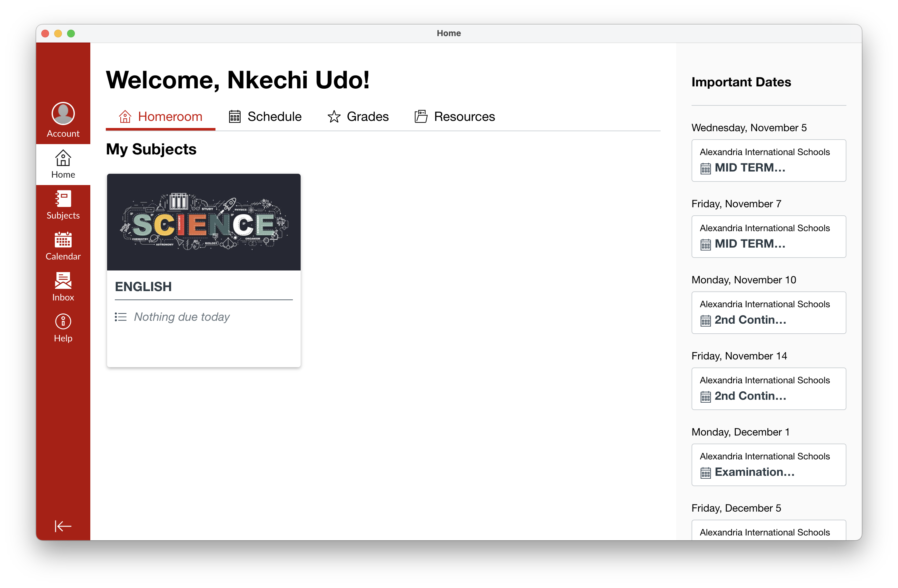Viewport: 898px width, 588px height.
Task: Switch to the Schedule tab
Action: 265,117
